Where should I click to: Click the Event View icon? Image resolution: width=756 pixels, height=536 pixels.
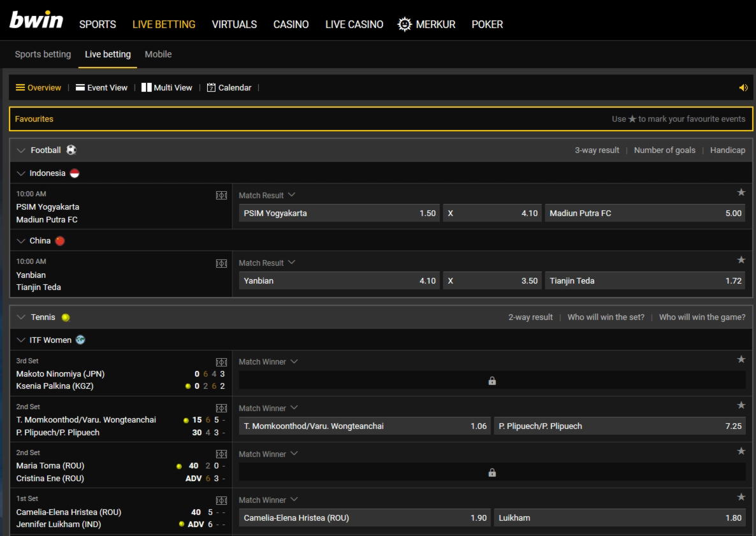click(80, 88)
